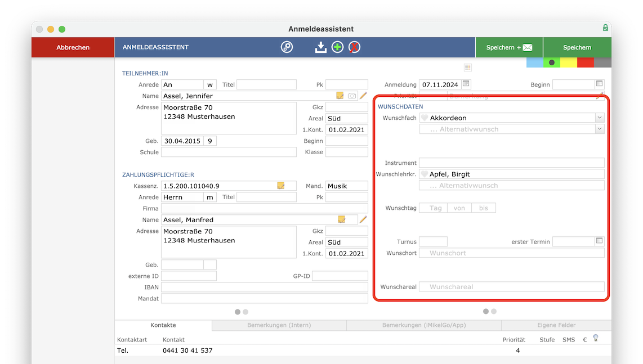Click the pencil edit icon beside Assel, Manfred
This screenshot has height=364, width=643.
pos(363,219)
